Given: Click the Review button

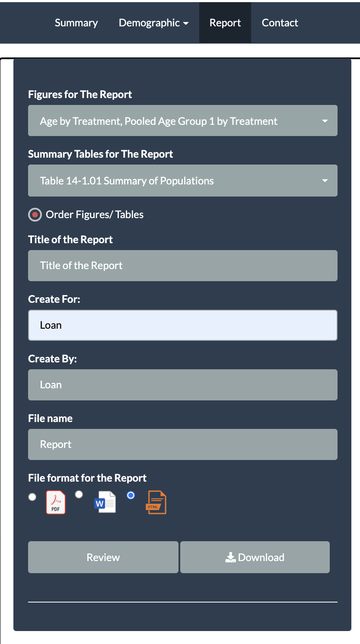Looking at the screenshot, I should point(103,557).
